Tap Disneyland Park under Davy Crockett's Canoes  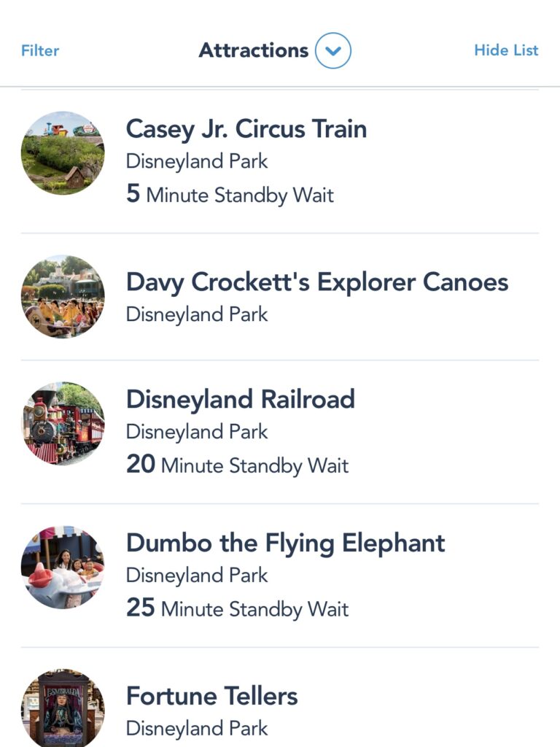[197, 315]
